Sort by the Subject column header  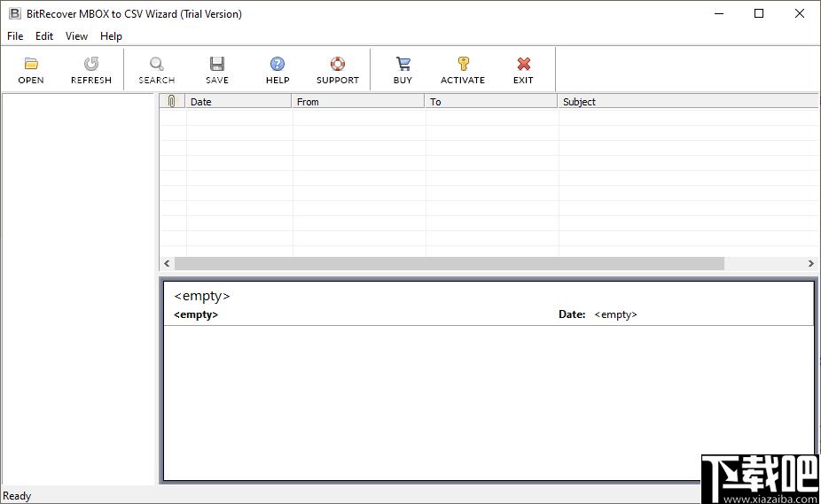click(688, 101)
